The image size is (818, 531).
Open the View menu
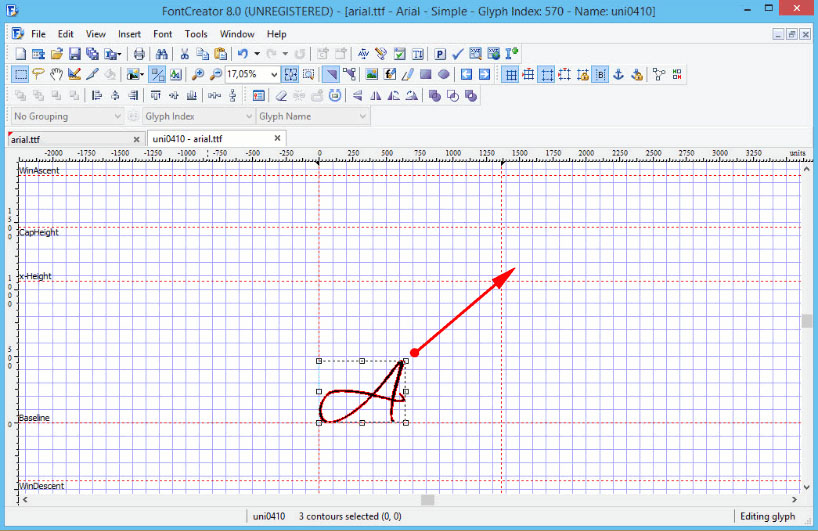click(x=95, y=34)
